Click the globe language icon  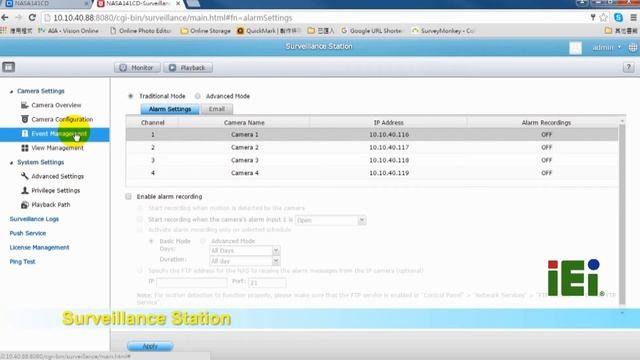pos(633,48)
